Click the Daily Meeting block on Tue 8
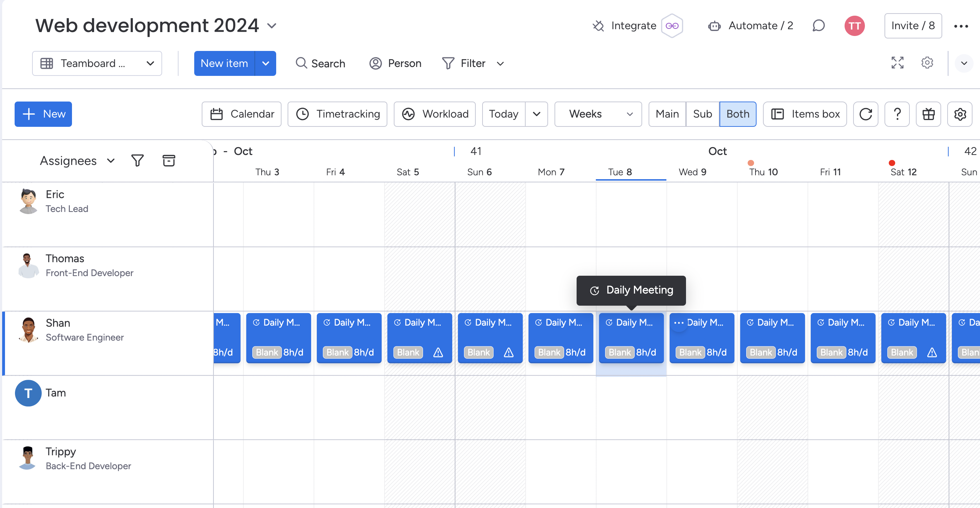 coord(631,337)
